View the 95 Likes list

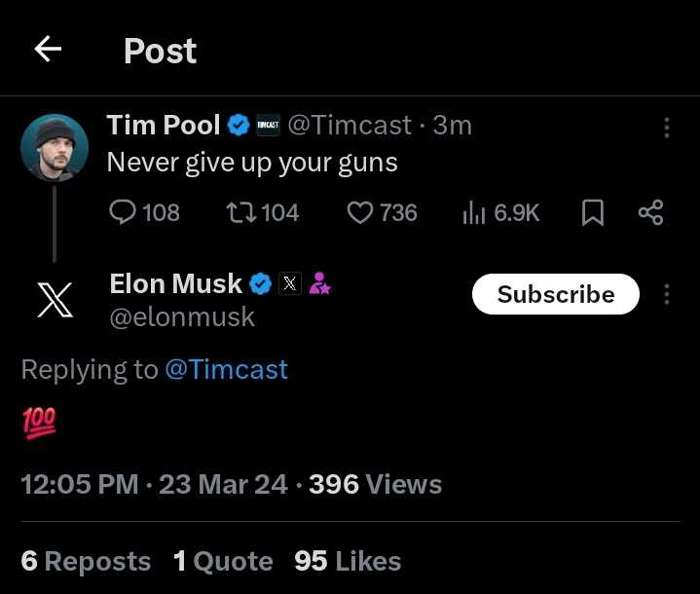348,561
